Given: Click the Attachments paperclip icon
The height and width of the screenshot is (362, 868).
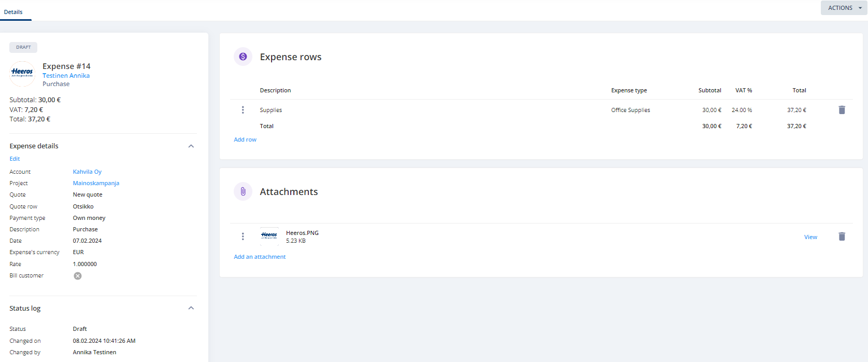Looking at the screenshot, I should 243,191.
